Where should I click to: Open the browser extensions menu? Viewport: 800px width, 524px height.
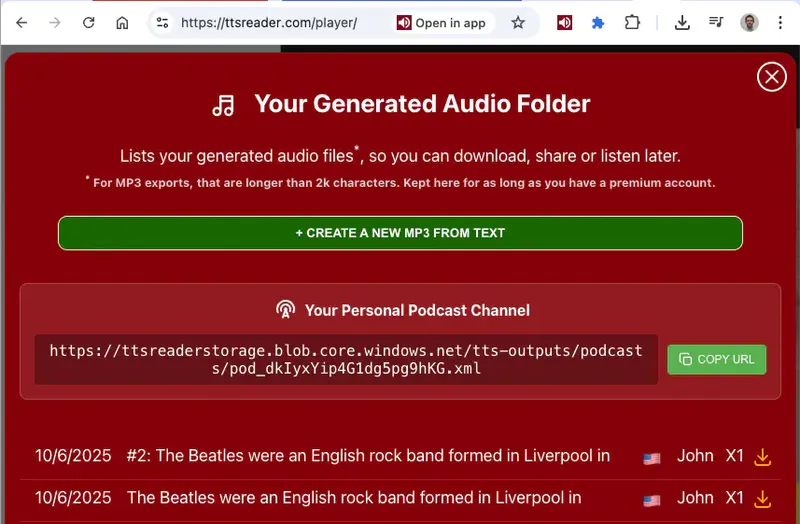coord(632,22)
